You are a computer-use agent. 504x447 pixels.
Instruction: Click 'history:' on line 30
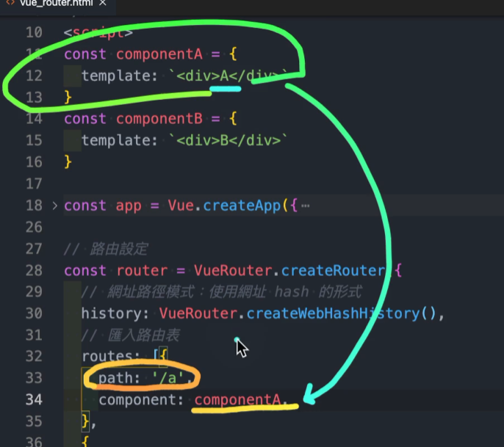(x=115, y=313)
